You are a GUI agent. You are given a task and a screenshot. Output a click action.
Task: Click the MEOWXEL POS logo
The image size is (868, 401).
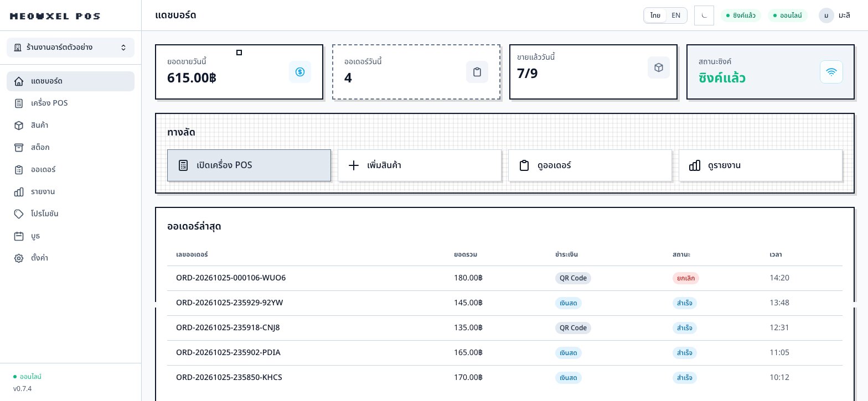tap(55, 17)
